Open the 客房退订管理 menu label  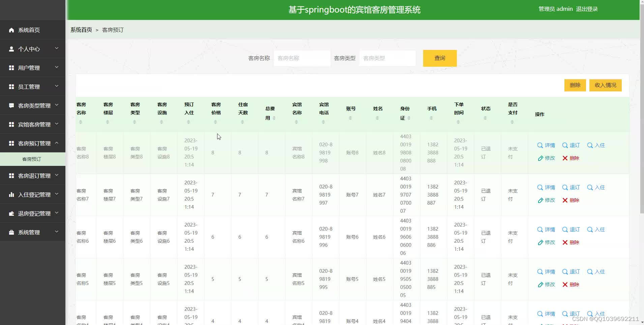click(x=34, y=176)
